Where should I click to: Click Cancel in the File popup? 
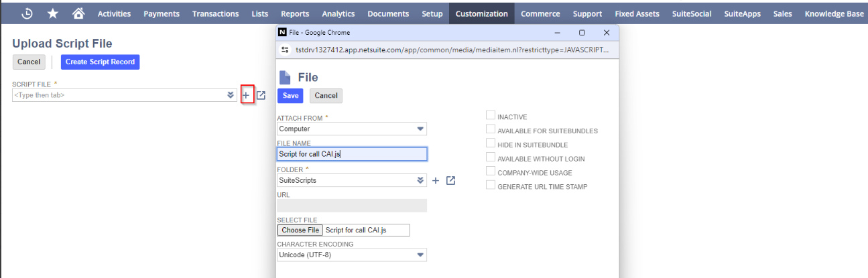pyautogui.click(x=326, y=96)
